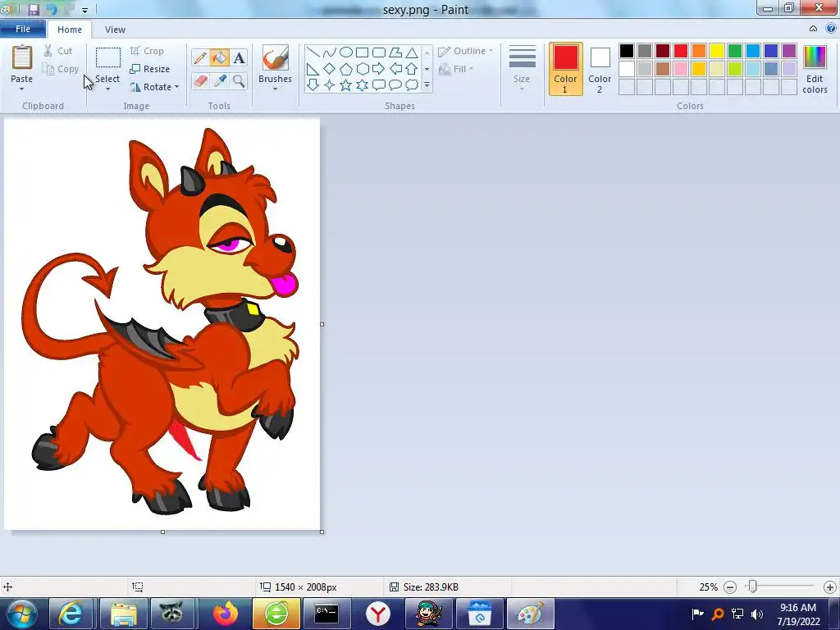Click Edit colors button
The width and height of the screenshot is (840, 630).
pos(815,69)
